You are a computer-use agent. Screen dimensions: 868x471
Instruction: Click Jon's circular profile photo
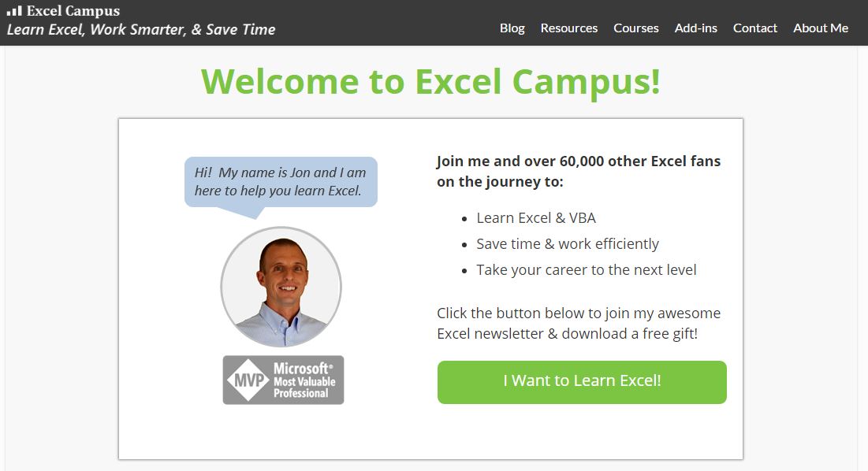click(281, 287)
